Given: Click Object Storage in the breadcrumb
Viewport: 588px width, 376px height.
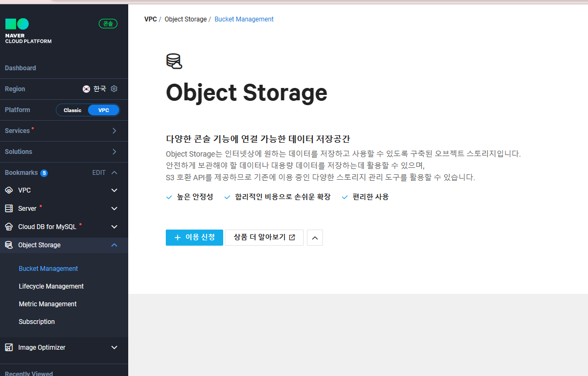Looking at the screenshot, I should [186, 19].
